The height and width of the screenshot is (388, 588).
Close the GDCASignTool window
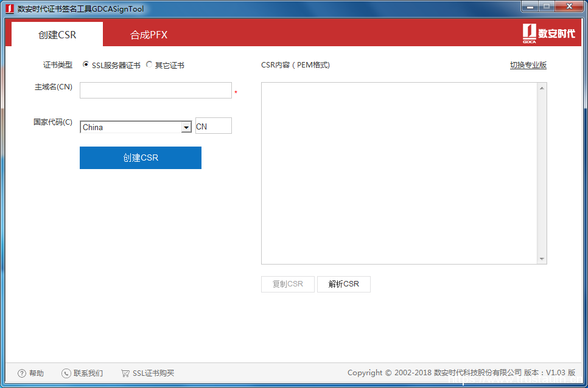point(570,6)
